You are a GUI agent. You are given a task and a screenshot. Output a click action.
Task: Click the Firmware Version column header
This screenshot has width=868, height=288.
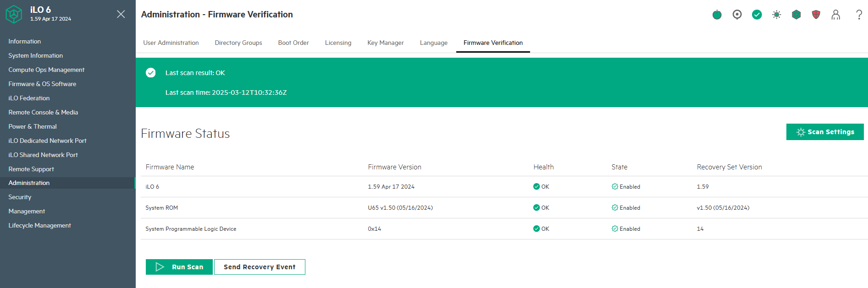tap(394, 167)
